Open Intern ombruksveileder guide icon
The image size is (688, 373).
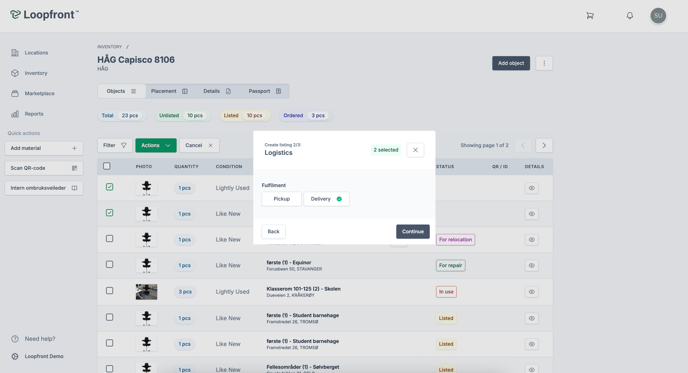point(74,188)
